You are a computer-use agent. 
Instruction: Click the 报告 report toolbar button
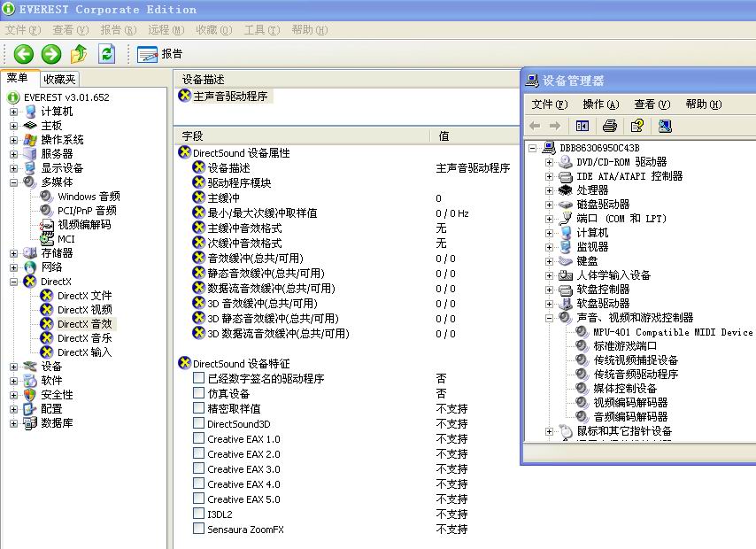(x=160, y=54)
